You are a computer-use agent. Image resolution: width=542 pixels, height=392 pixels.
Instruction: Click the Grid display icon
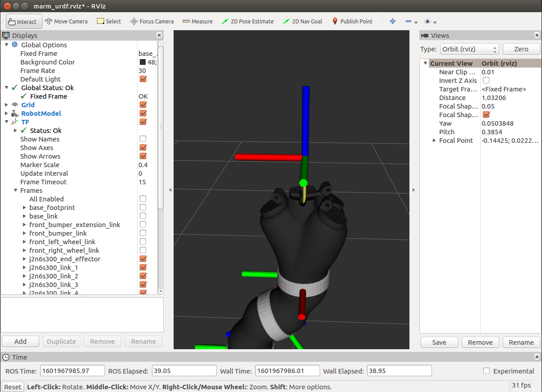(x=15, y=105)
